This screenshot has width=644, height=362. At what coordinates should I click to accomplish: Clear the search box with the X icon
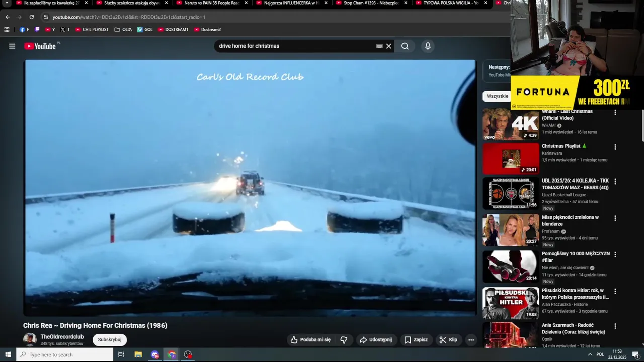(388, 46)
